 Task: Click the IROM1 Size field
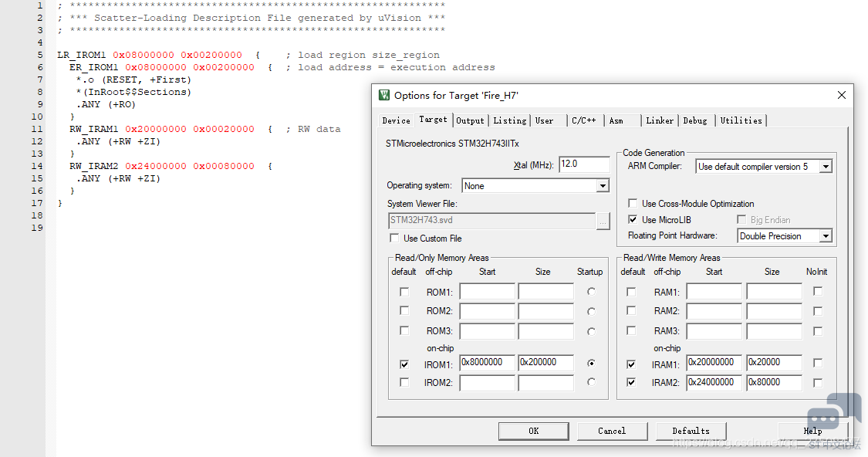545,362
